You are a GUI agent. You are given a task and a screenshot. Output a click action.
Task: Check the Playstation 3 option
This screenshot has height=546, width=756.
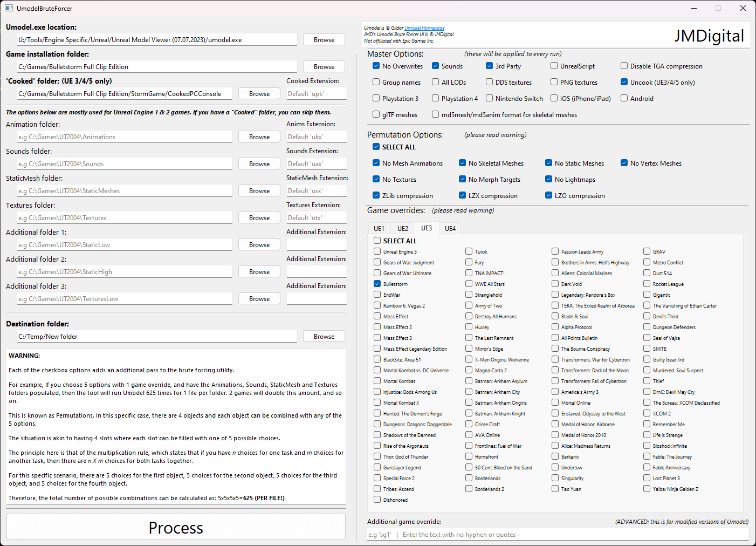tap(376, 98)
